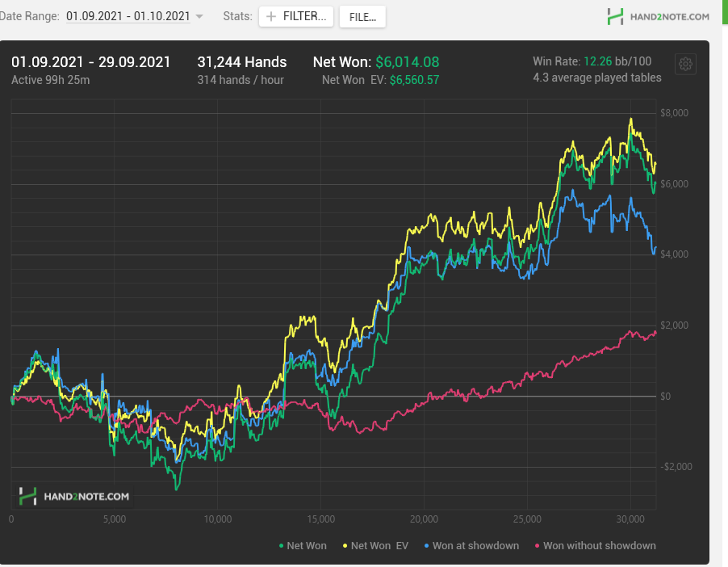Image resolution: width=728 pixels, height=567 pixels.
Task: Toggle the Net Won legend entry
Action: tap(303, 546)
